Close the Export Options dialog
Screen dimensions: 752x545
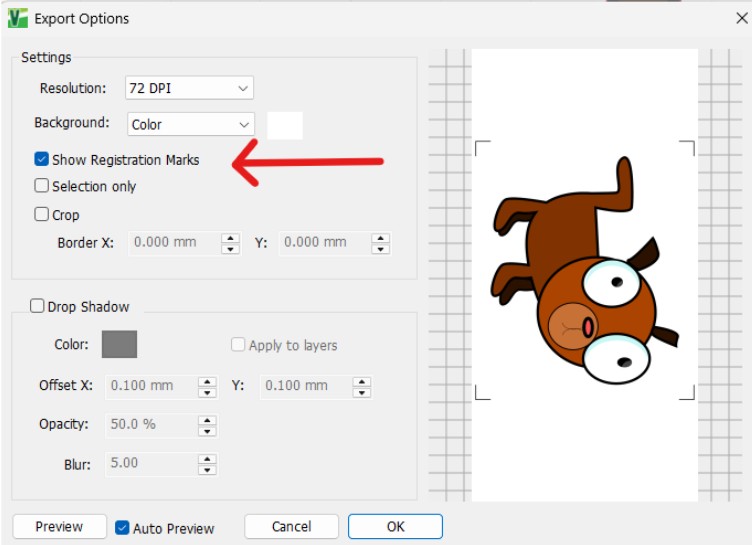tap(741, 18)
